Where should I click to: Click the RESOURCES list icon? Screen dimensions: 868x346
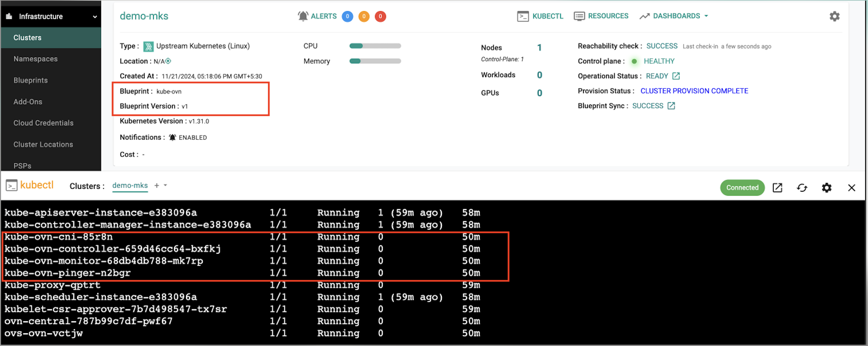click(x=579, y=16)
